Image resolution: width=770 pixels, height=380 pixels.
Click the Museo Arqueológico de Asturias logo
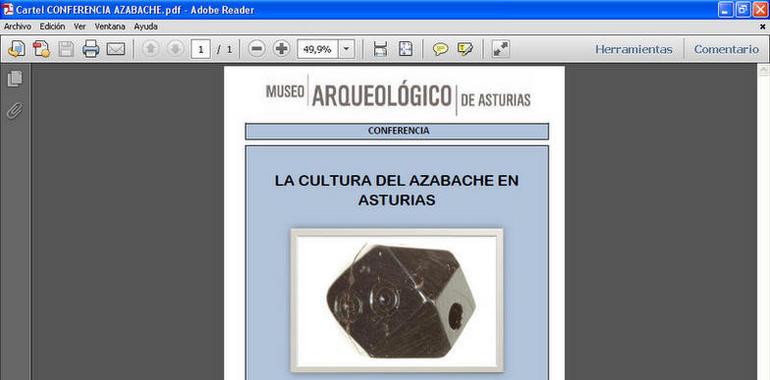(398, 95)
